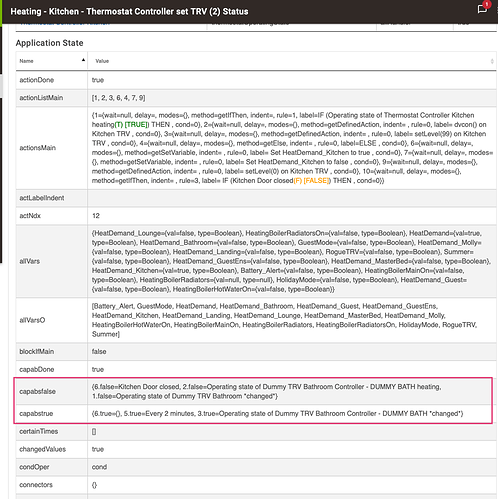Click the page title header text
498x499 pixels.
click(129, 11)
